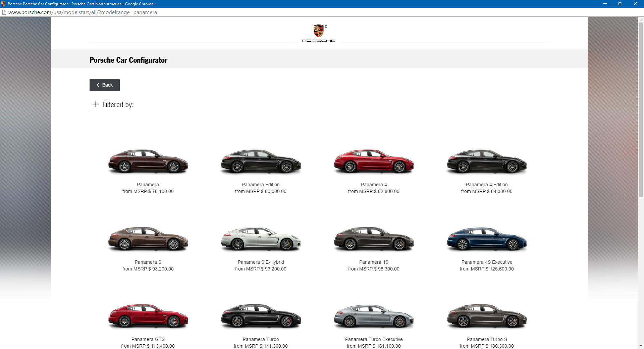The image size is (644, 349).
Task: Select the red Panamera 4 car image
Action: 374,161
